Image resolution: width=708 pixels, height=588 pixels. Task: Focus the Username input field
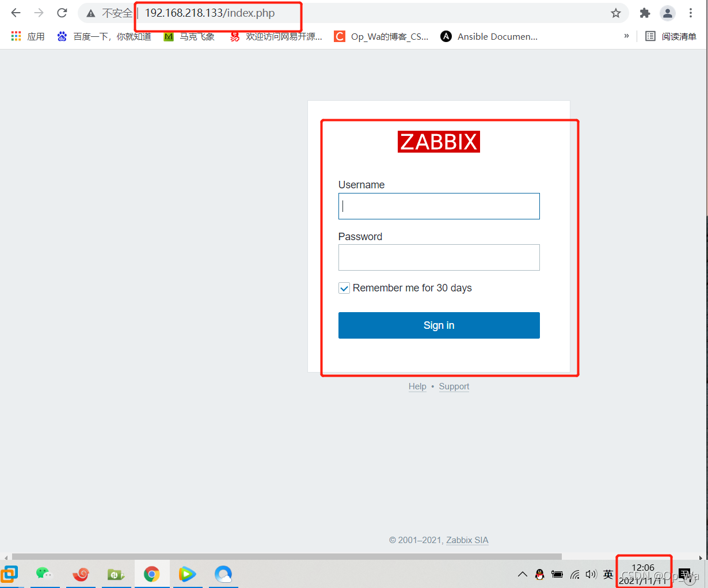coord(439,206)
